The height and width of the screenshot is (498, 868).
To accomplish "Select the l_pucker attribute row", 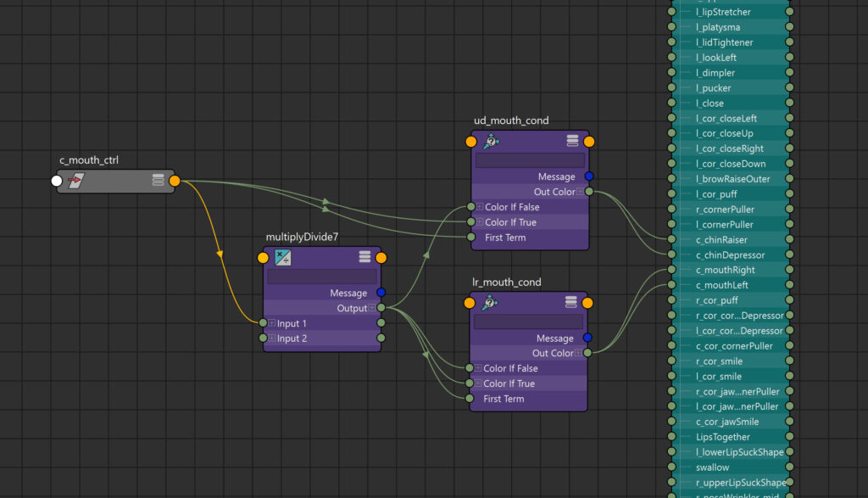I will (731, 87).
